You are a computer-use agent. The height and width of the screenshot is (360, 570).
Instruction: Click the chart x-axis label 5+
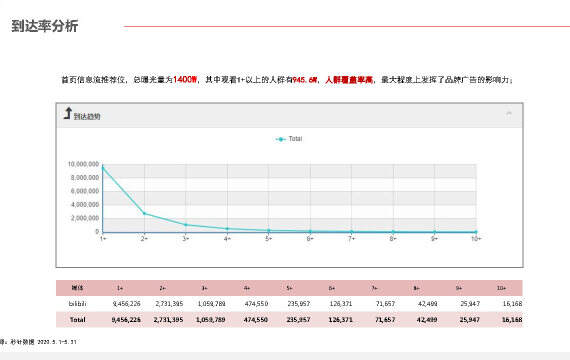[x=269, y=239]
